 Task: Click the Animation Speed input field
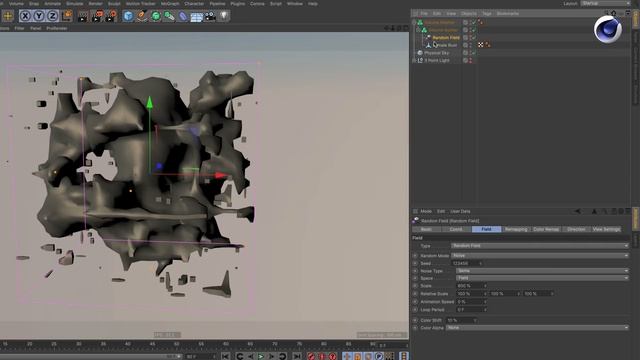pyautogui.click(x=471, y=302)
